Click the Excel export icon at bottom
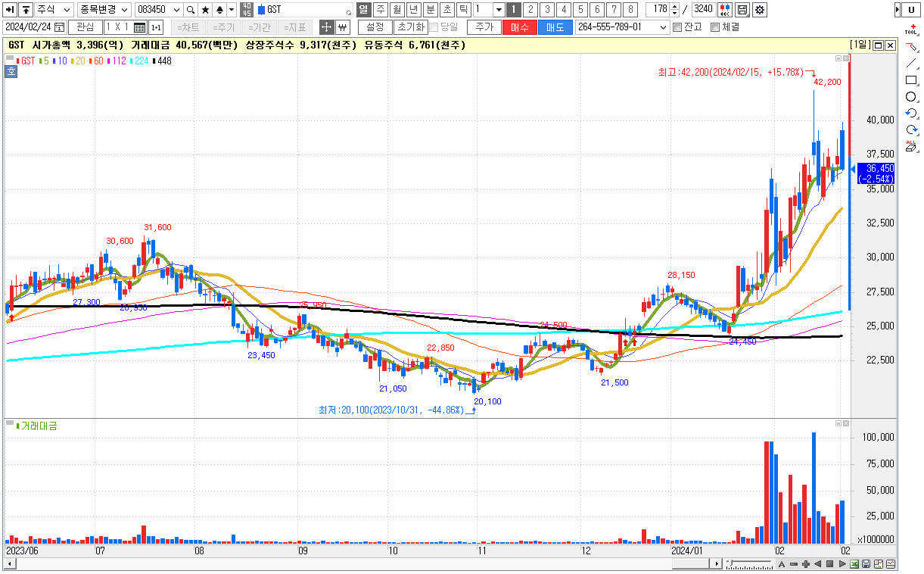Viewport: 924px width, 574px height. (x=854, y=564)
